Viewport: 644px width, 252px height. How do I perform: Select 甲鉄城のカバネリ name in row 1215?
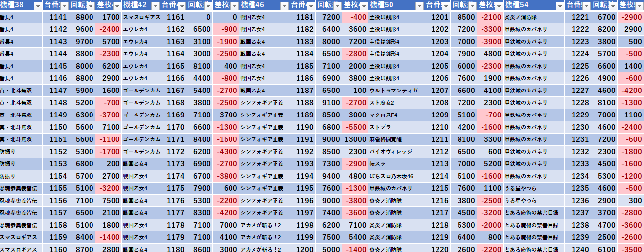[x=396, y=188]
